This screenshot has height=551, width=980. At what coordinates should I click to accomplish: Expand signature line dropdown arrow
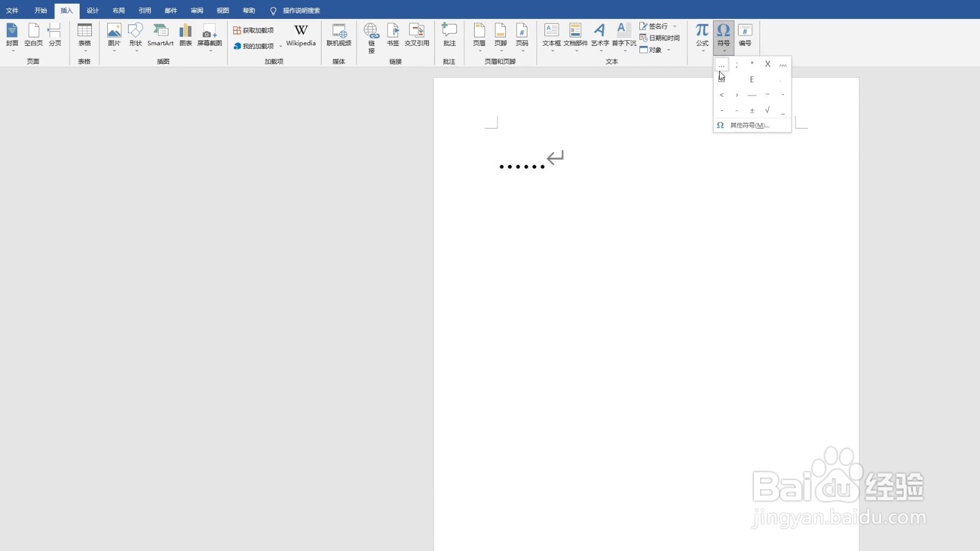pos(675,26)
